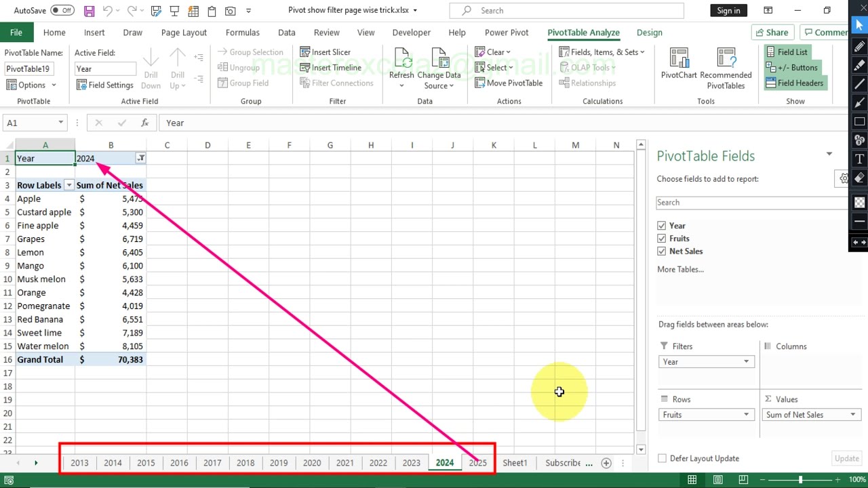Uncheck the Fruits field checkbox

click(661, 239)
